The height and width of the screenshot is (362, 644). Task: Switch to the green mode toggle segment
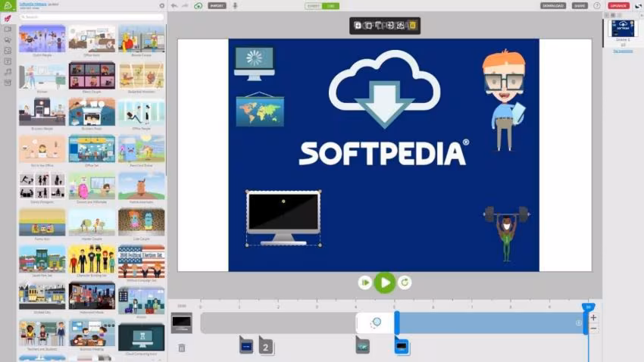pos(330,6)
